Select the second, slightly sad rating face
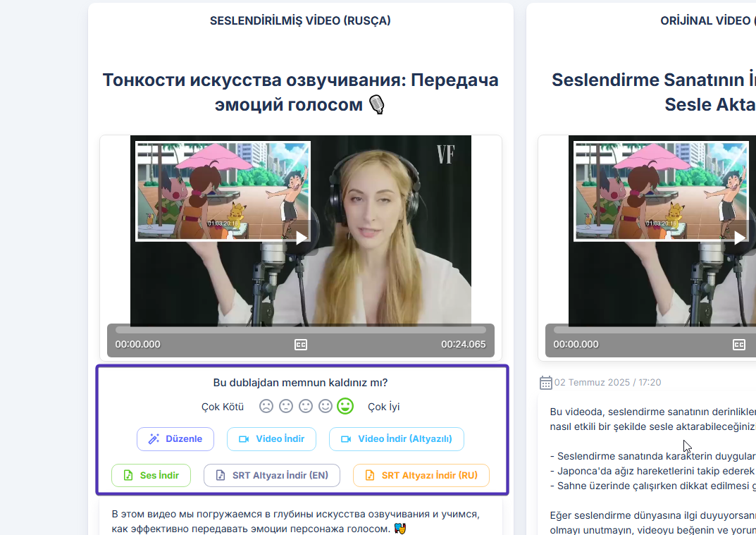756x535 pixels. point(285,406)
